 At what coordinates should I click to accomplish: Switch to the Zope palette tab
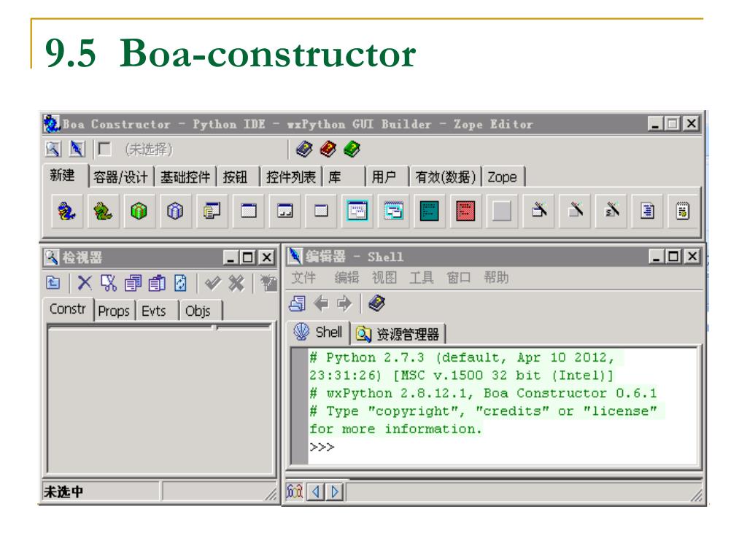[x=502, y=177]
